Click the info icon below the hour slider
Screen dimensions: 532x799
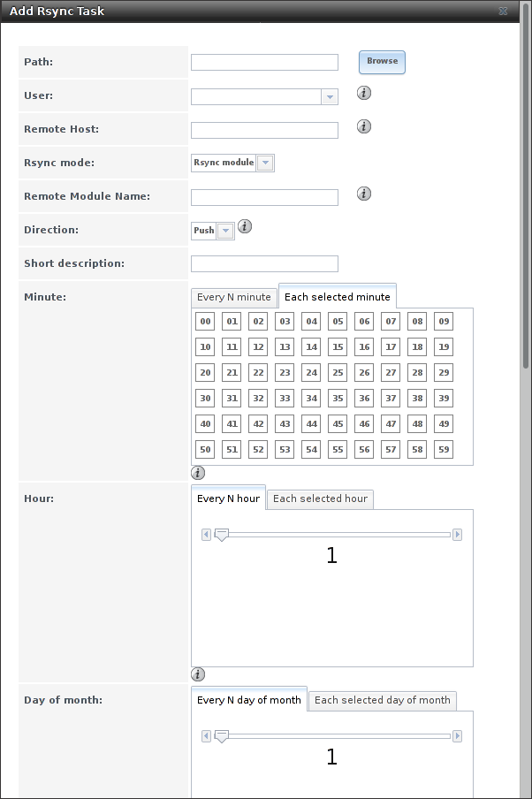pos(198,674)
